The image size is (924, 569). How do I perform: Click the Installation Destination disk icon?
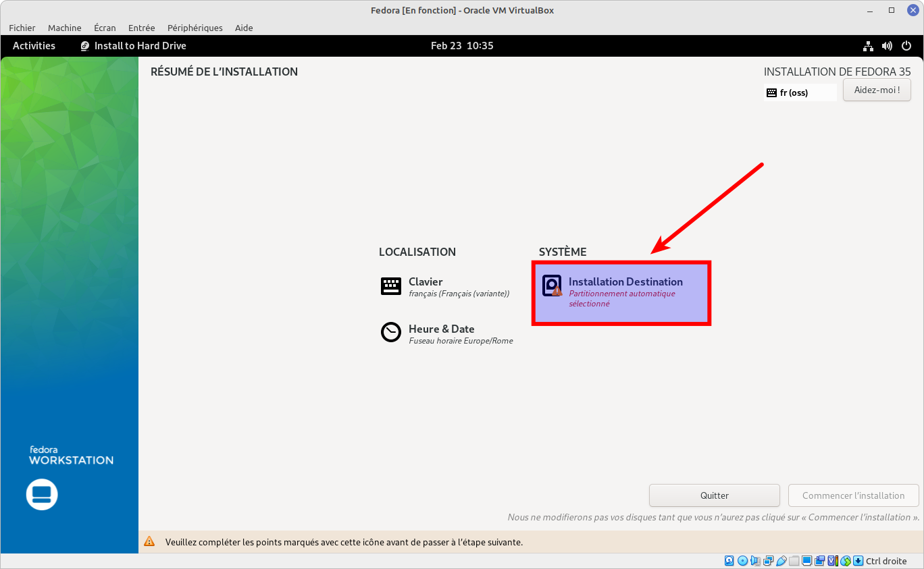tap(553, 286)
